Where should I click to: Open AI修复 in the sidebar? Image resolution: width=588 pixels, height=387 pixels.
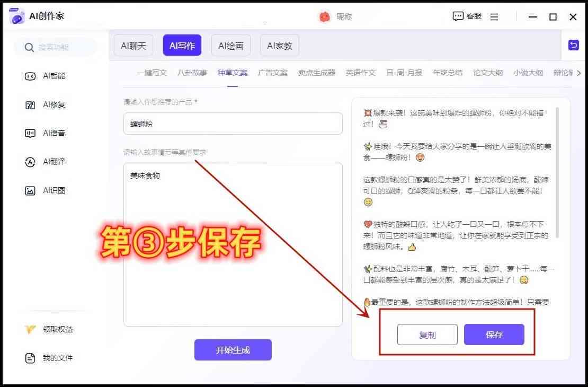(x=54, y=105)
